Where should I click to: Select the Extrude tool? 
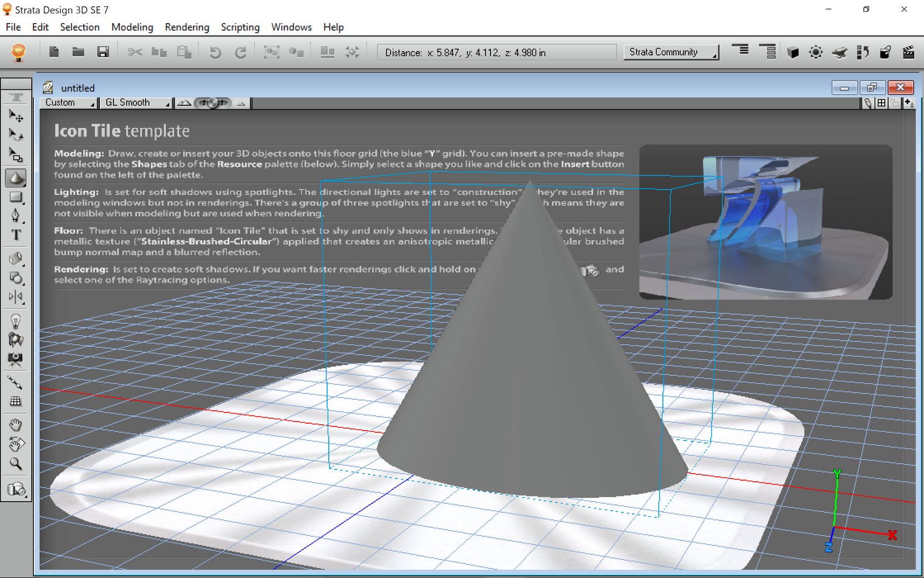click(16, 259)
